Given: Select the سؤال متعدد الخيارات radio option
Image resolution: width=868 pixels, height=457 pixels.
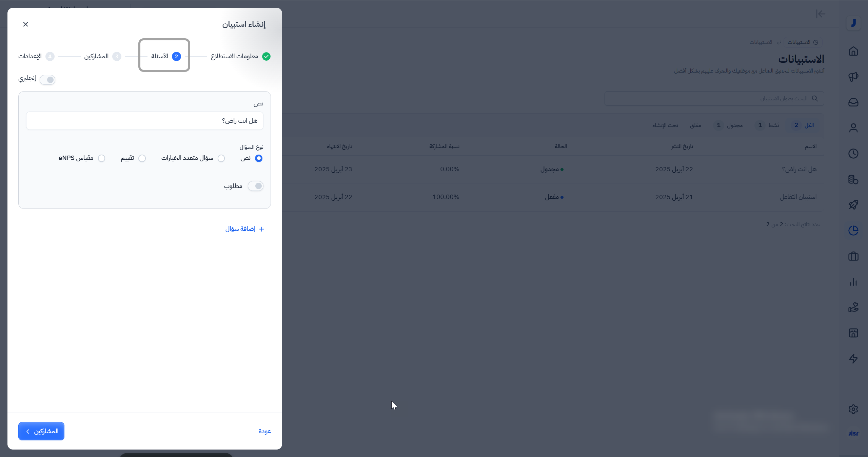Looking at the screenshot, I should click(x=221, y=158).
